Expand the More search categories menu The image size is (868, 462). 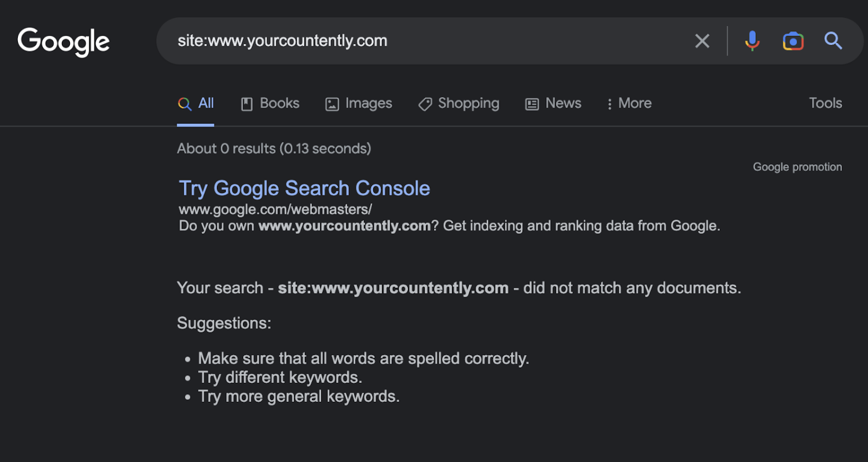point(628,104)
